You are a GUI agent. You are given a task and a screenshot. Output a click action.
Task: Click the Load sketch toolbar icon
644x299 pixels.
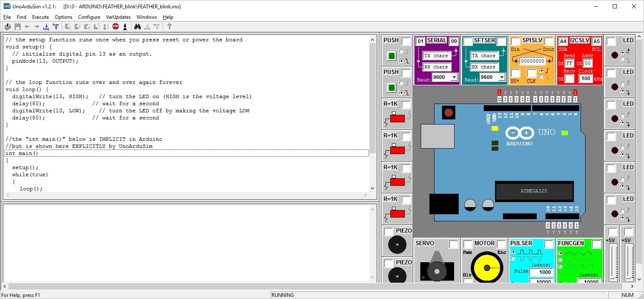click(8, 27)
